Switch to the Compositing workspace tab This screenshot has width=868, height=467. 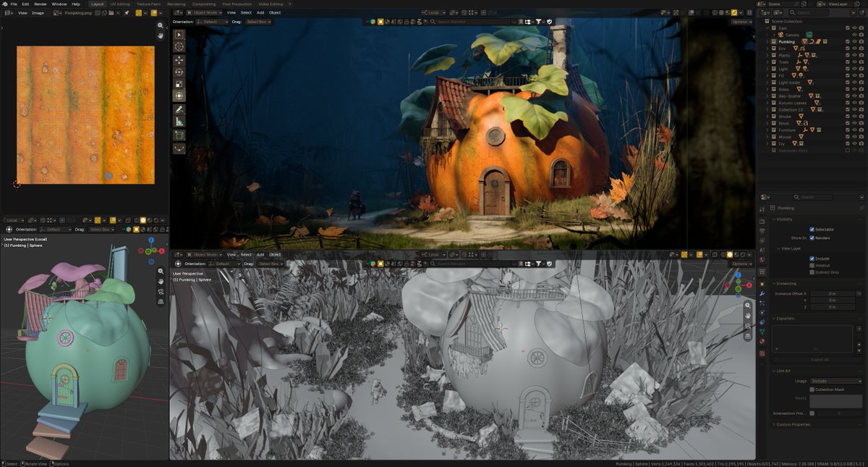tap(204, 4)
